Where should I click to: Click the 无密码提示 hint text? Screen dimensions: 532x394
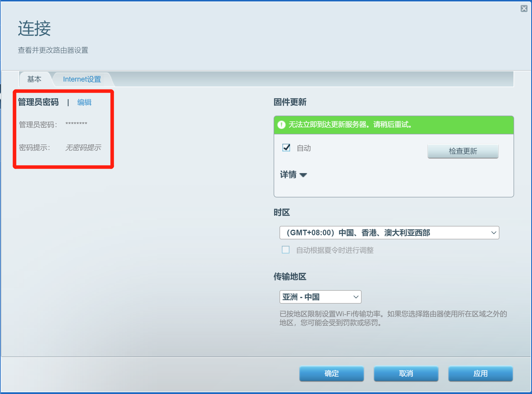click(x=83, y=148)
